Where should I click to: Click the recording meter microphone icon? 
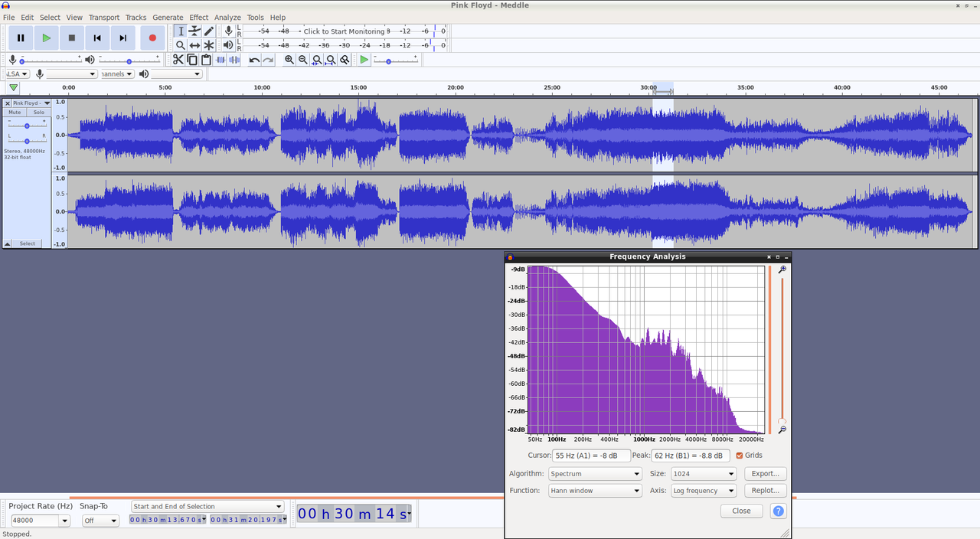pyautogui.click(x=228, y=31)
